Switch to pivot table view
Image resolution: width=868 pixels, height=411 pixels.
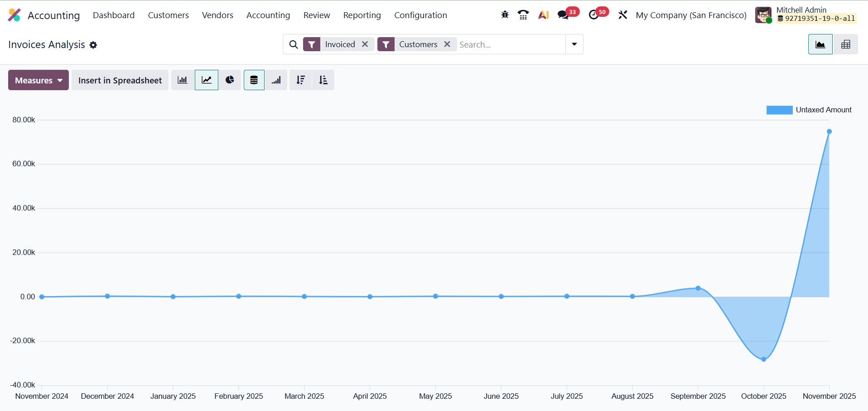point(845,44)
